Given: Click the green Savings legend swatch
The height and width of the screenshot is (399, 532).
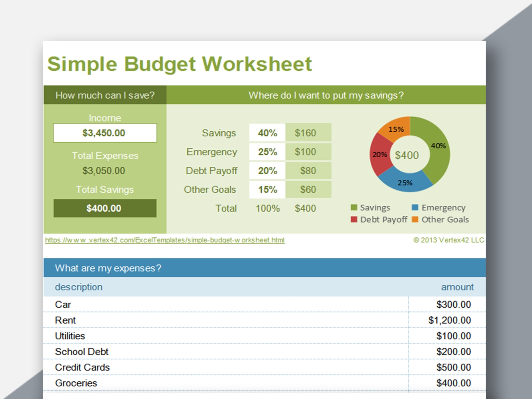Looking at the screenshot, I should pos(354,207).
